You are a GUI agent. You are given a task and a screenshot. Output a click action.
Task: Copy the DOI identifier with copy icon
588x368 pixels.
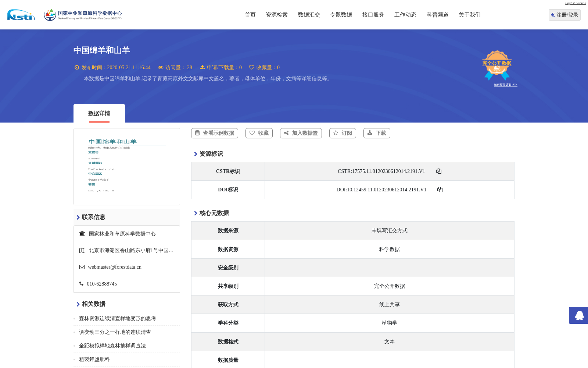(x=440, y=190)
